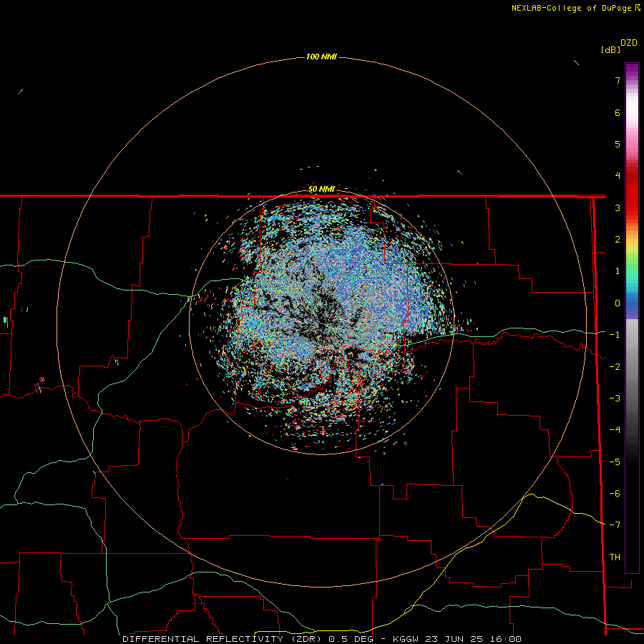This screenshot has width=644, height=644.
Task: Select the -3 value on the color scale
Action: coord(615,399)
